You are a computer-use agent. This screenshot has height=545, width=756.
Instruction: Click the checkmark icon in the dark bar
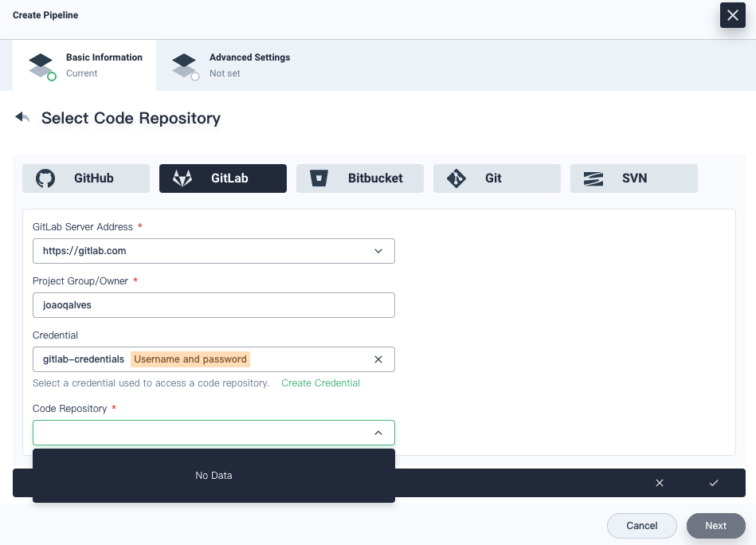[x=714, y=483]
